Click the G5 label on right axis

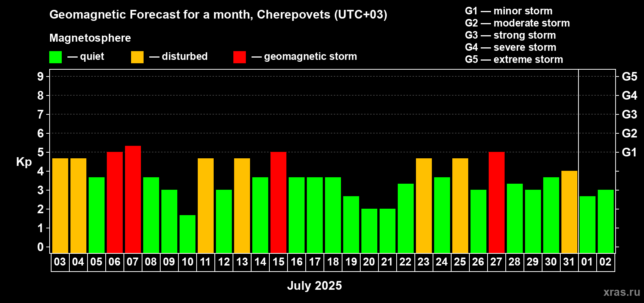(629, 77)
